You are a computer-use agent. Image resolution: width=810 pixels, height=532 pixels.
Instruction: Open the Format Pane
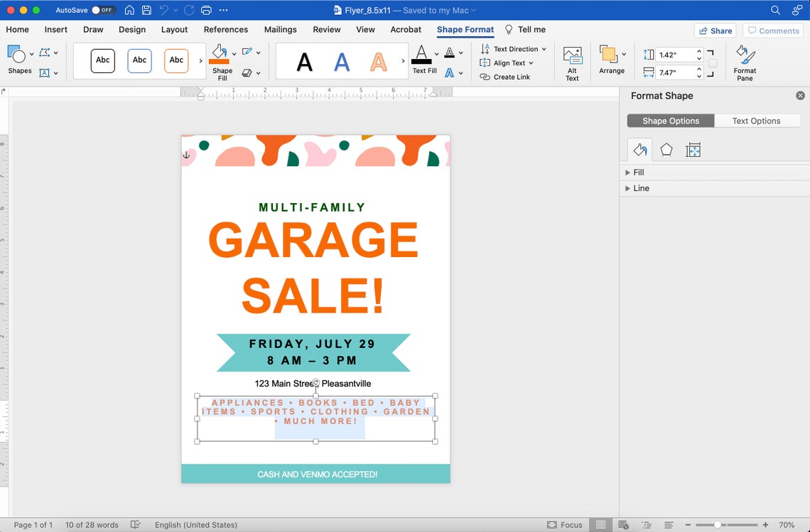point(744,61)
